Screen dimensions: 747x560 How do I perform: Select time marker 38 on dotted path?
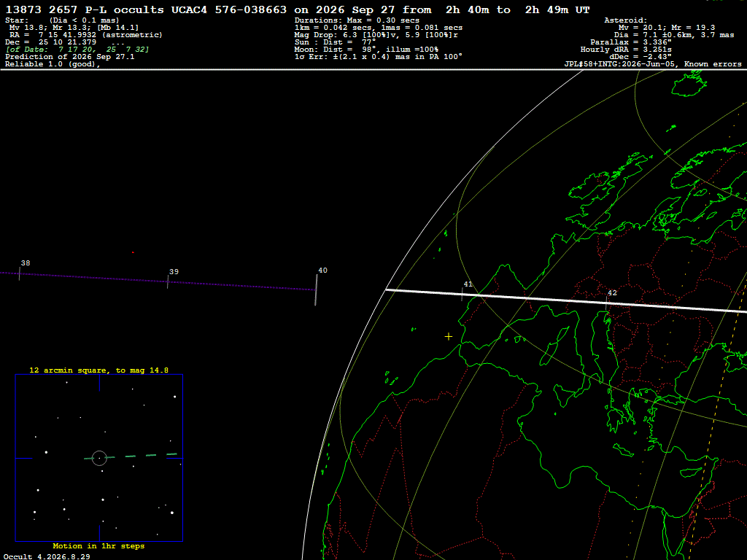pyautogui.click(x=26, y=262)
